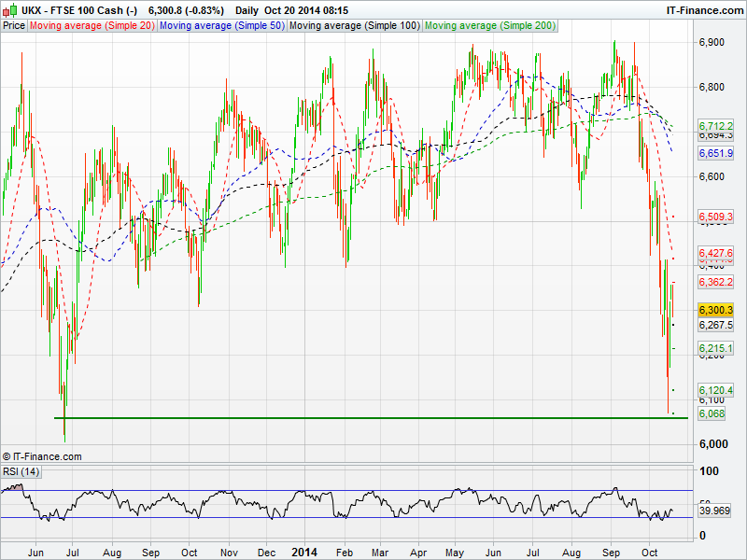The width and height of the screenshot is (747, 560).
Task: Click the Moving average (Simple 200) label
Action: pos(487,25)
